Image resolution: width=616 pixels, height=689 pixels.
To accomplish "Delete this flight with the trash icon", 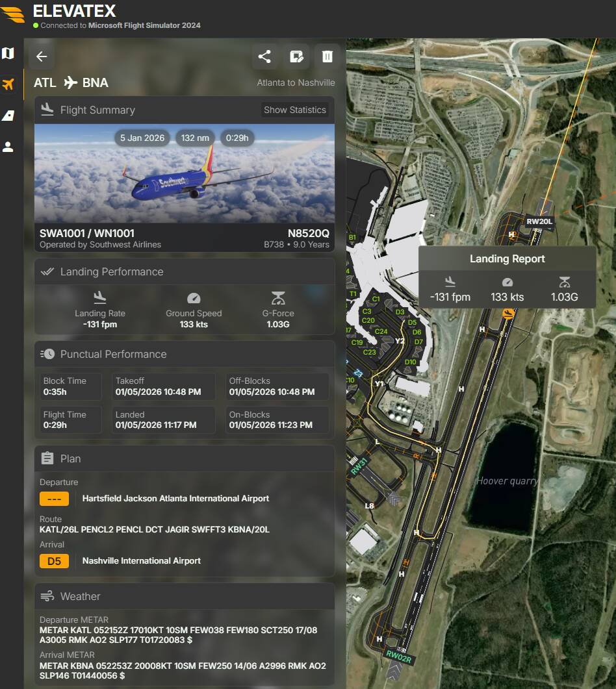I will (327, 56).
